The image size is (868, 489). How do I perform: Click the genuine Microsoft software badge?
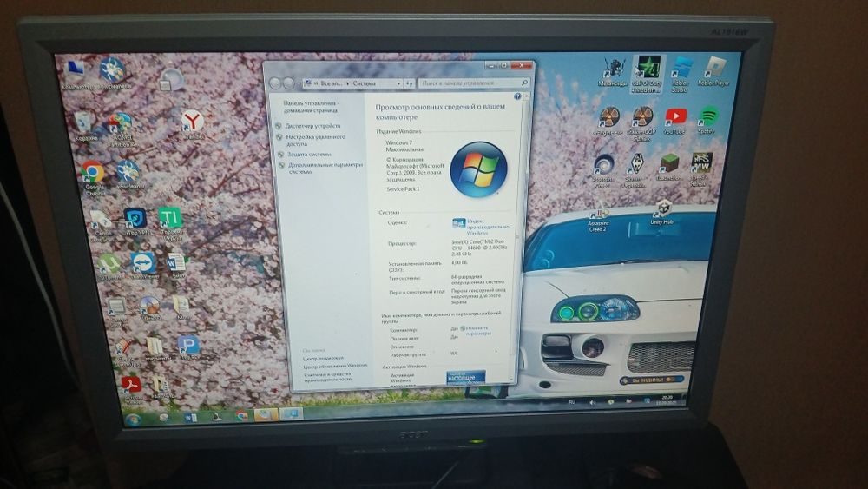point(465,377)
